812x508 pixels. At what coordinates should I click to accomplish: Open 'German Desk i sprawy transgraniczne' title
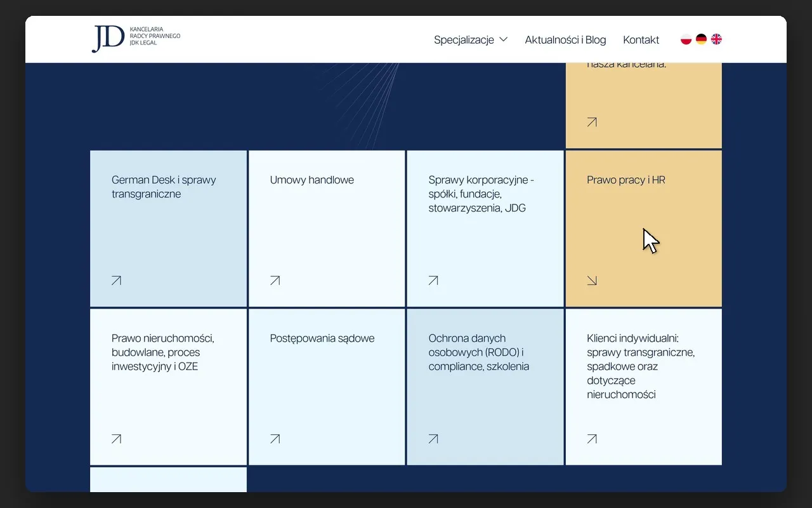[x=164, y=187]
